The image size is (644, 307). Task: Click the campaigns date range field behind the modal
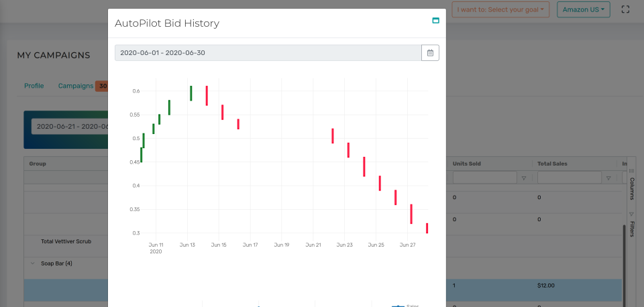click(x=69, y=126)
